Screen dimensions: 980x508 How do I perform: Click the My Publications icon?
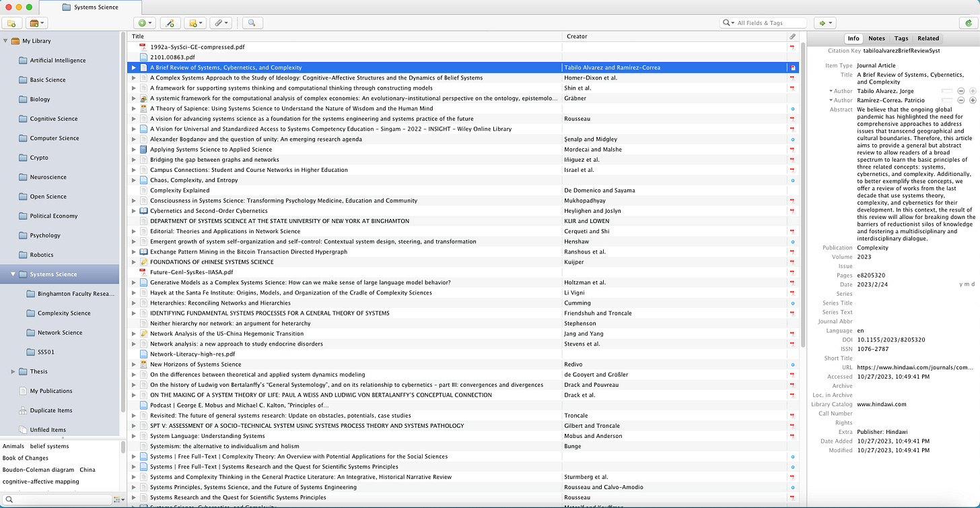click(24, 391)
